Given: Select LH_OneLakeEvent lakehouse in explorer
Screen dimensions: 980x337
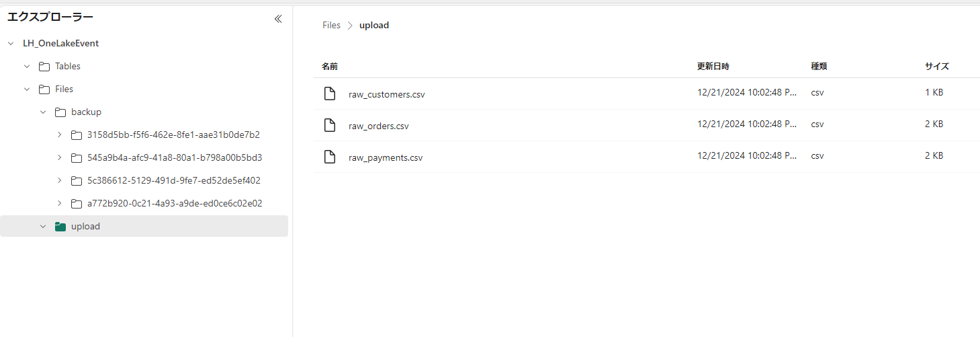Looking at the screenshot, I should 60,44.
